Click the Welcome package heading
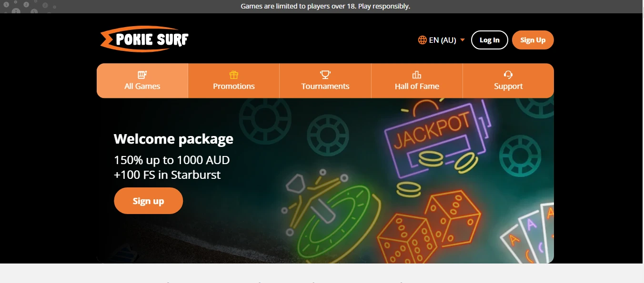 click(173, 139)
